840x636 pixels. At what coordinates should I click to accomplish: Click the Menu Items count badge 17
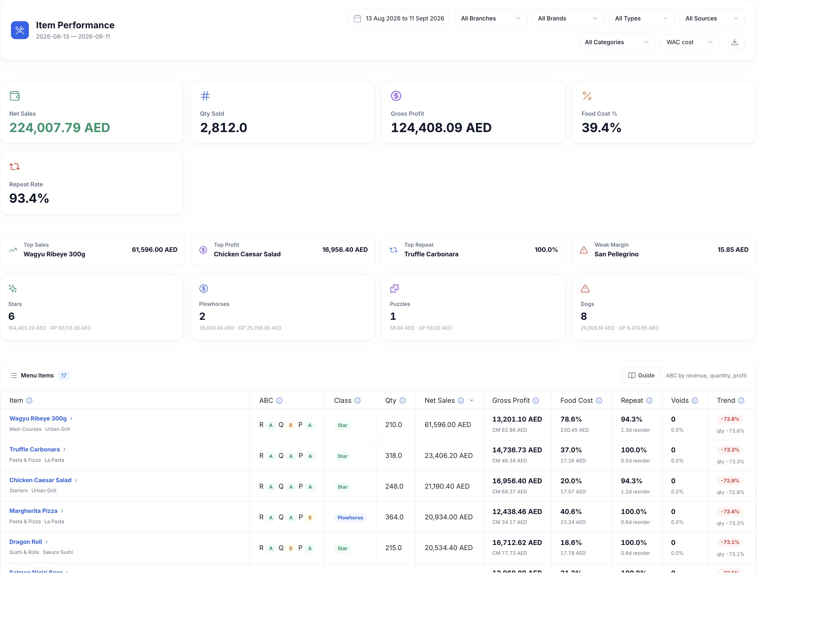click(x=64, y=375)
